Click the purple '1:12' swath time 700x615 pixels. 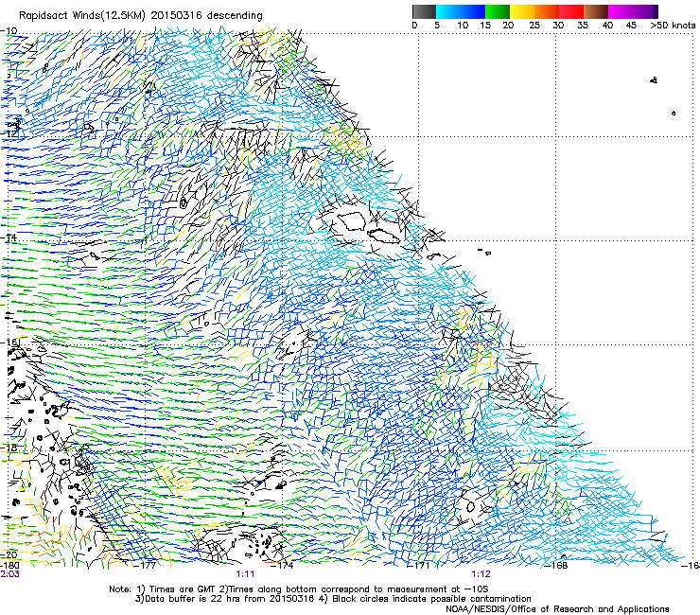[481, 574]
